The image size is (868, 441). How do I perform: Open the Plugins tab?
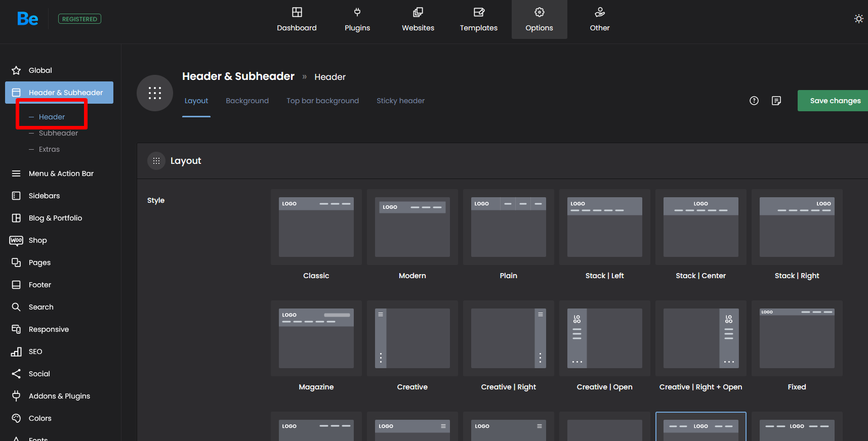(357, 19)
